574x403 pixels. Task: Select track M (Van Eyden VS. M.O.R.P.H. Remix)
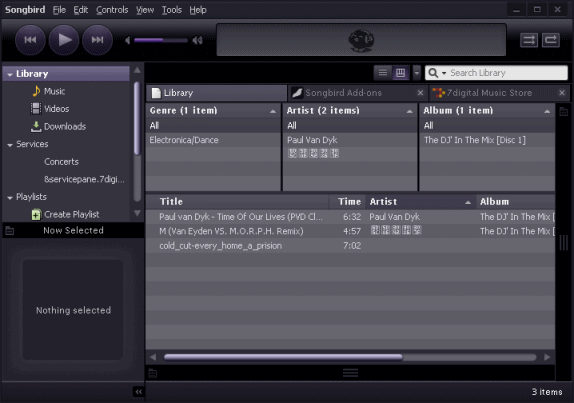click(350, 231)
